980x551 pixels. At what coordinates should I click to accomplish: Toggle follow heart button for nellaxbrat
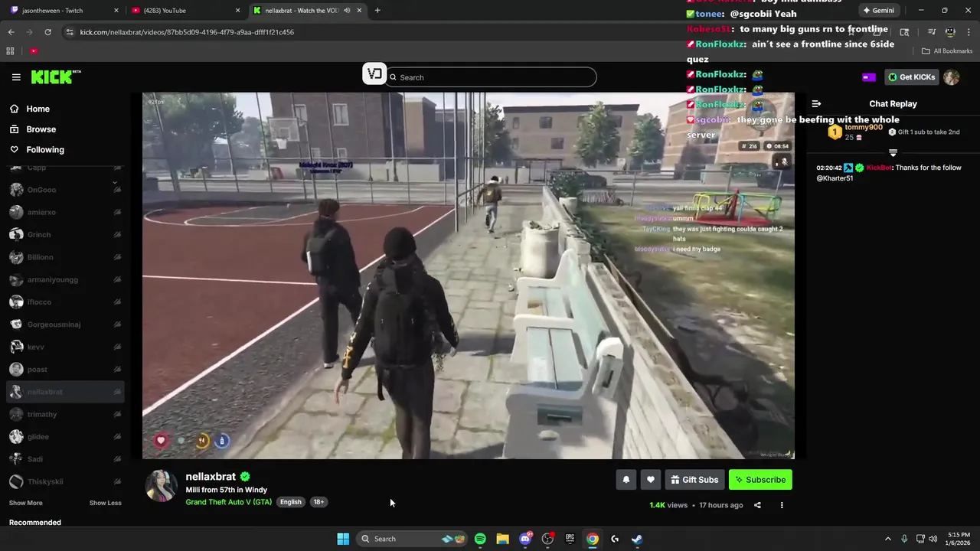point(650,480)
